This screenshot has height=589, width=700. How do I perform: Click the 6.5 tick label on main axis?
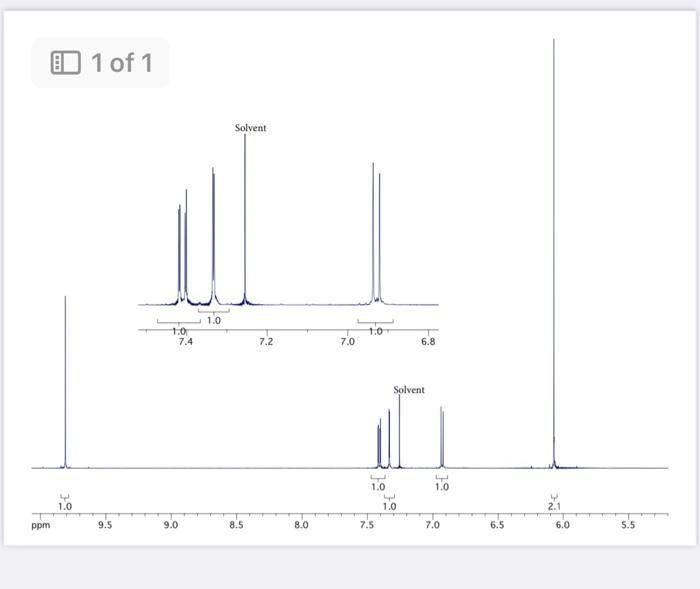tap(497, 525)
